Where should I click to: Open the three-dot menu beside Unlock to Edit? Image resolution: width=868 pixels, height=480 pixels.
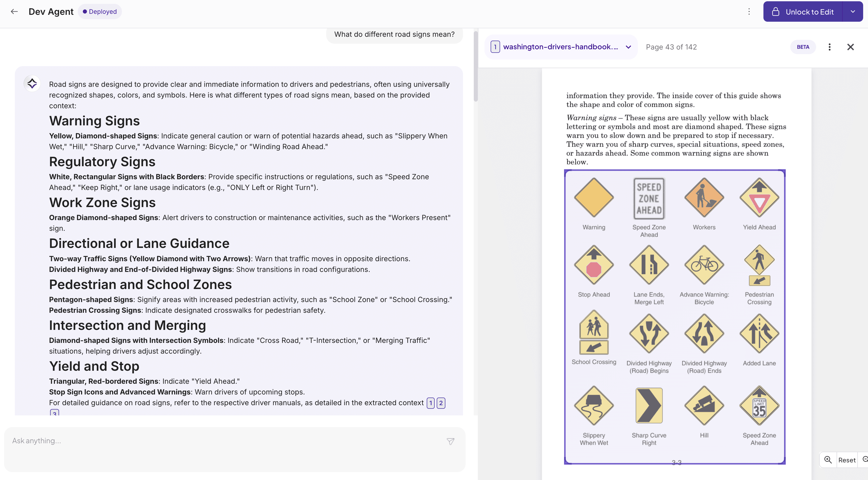pyautogui.click(x=749, y=11)
